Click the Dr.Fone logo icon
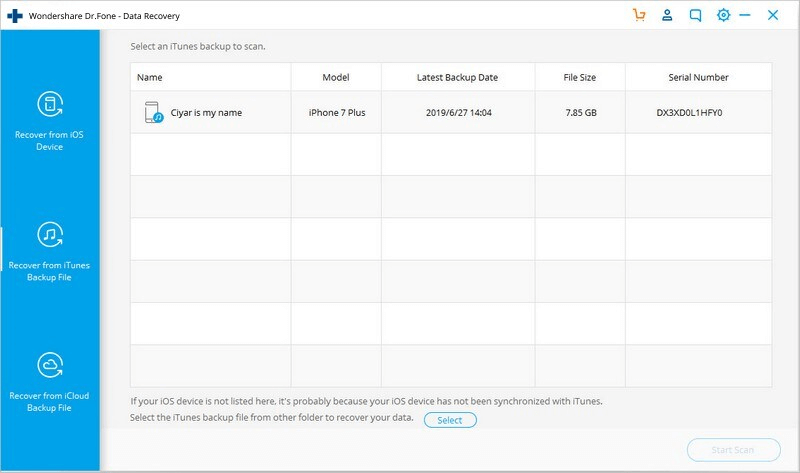Viewport: 800px width, 473px height. tap(12, 16)
